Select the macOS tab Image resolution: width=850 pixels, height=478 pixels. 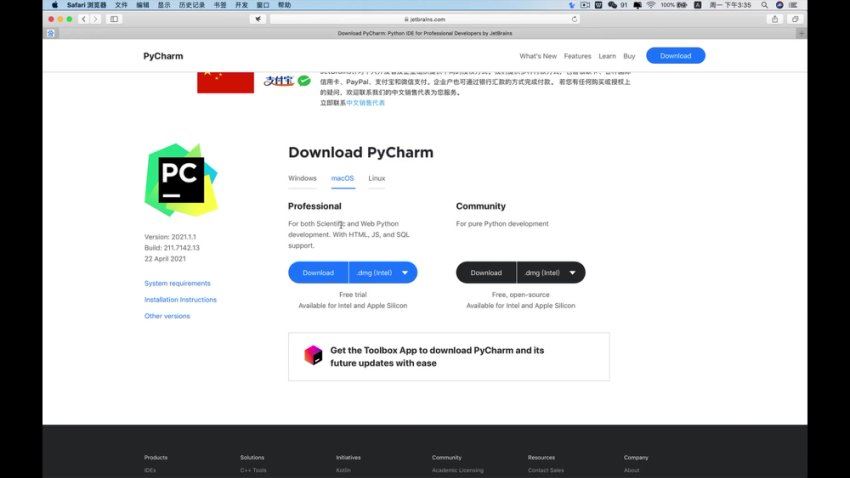coord(343,178)
